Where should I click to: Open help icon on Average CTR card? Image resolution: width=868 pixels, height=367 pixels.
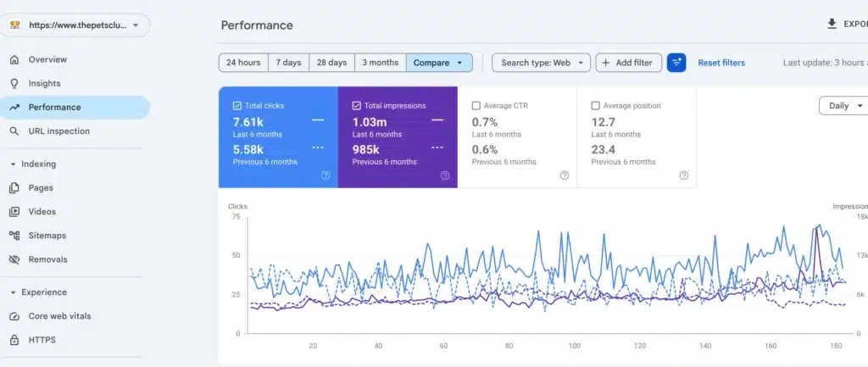click(564, 175)
